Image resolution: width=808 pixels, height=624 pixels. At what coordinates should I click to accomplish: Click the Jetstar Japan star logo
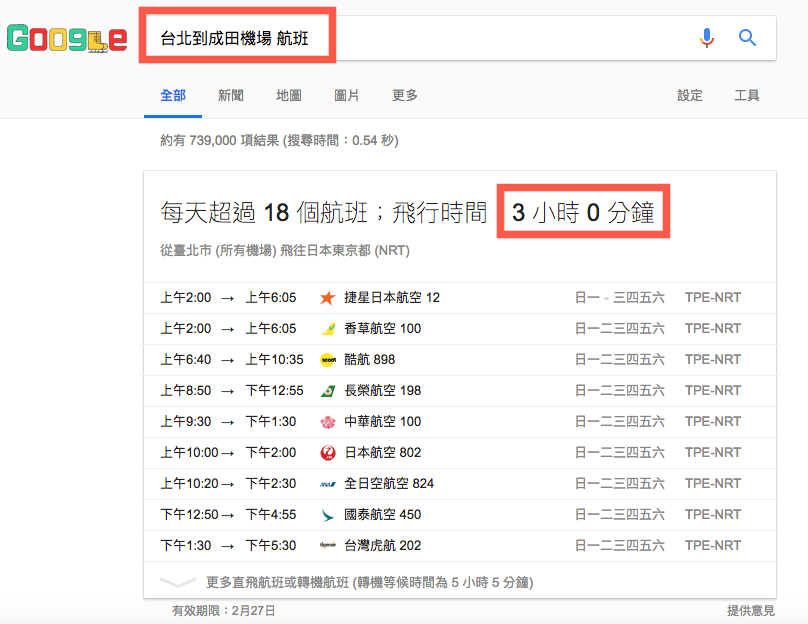click(328, 298)
